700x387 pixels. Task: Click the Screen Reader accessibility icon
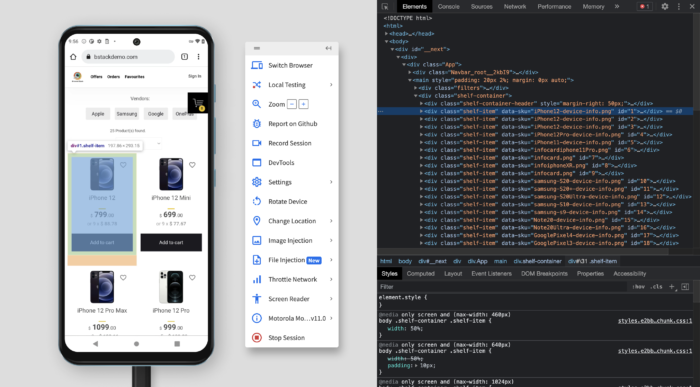257,299
